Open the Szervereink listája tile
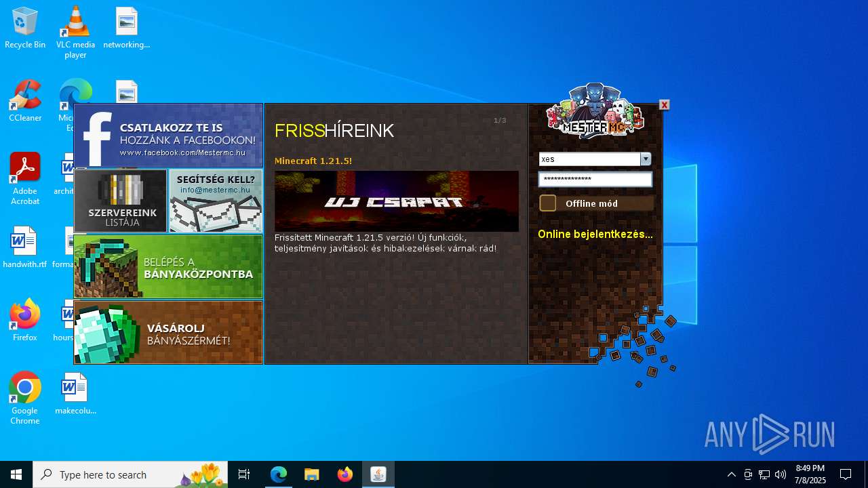 pos(121,201)
